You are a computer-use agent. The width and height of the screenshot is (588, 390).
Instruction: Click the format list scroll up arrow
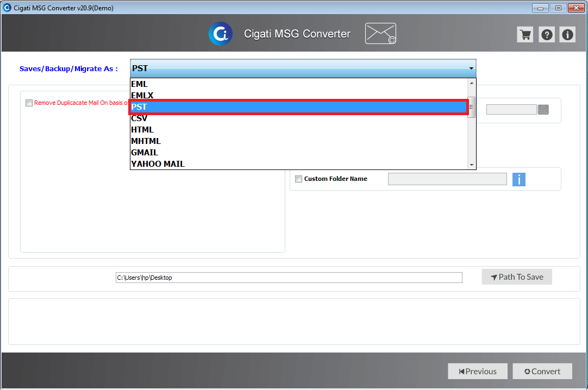pyautogui.click(x=472, y=83)
